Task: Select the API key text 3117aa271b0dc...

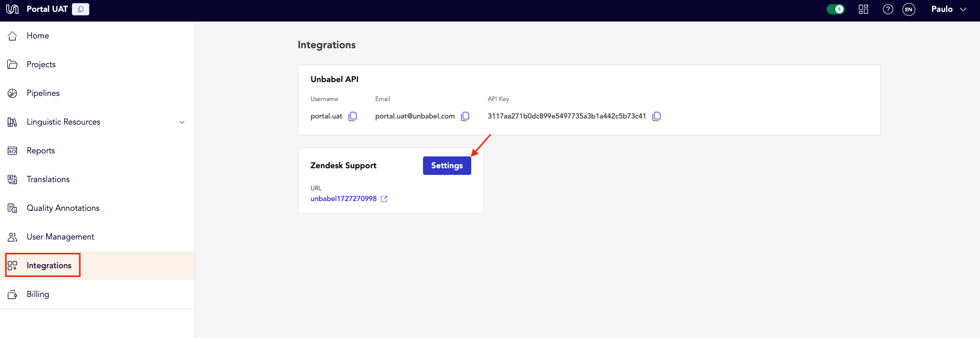Action: 567,116
